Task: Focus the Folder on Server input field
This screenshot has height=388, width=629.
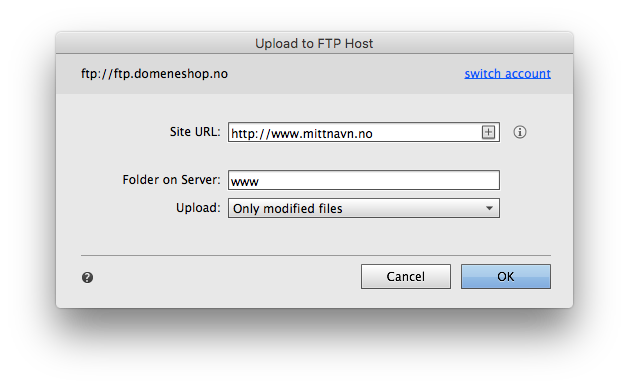Action: 364,180
